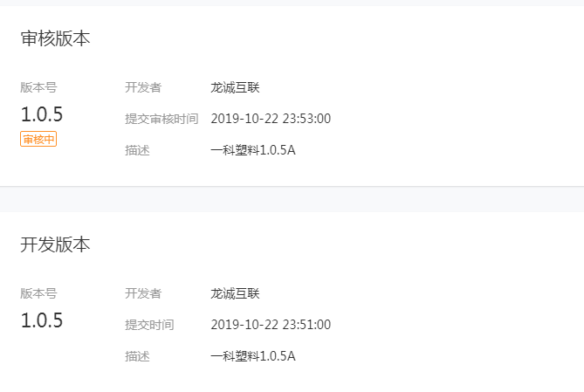Click the timestamp 2019-10-22 23:51:00

pos(271,325)
